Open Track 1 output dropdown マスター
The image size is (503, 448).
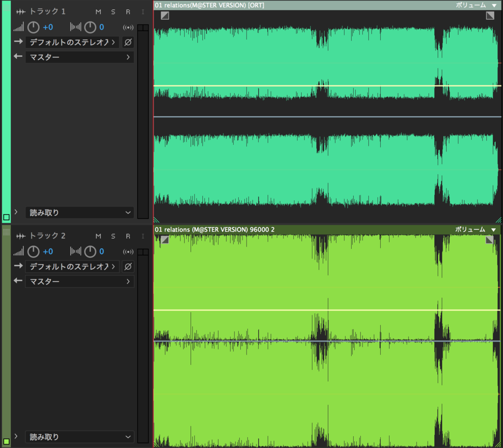click(80, 57)
